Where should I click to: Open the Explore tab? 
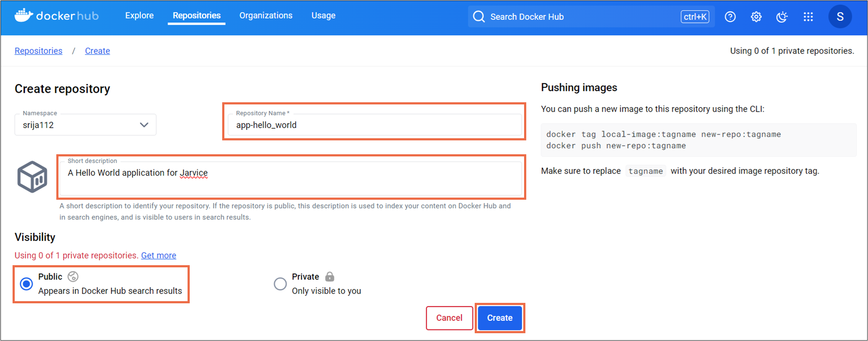click(x=139, y=16)
